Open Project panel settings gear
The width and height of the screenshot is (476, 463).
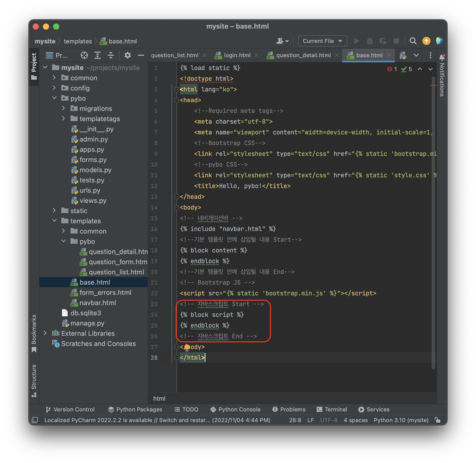tap(127, 55)
